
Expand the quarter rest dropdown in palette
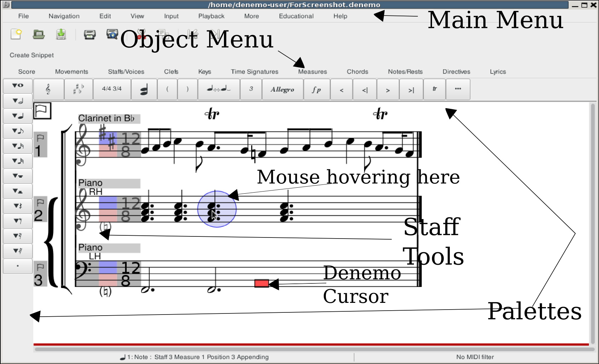[x=18, y=206]
